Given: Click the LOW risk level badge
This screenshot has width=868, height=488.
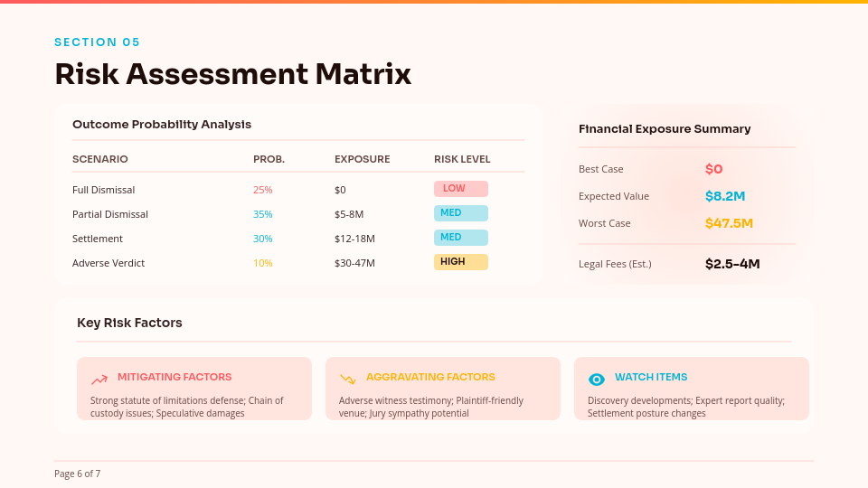Looking at the screenshot, I should tap(460, 189).
